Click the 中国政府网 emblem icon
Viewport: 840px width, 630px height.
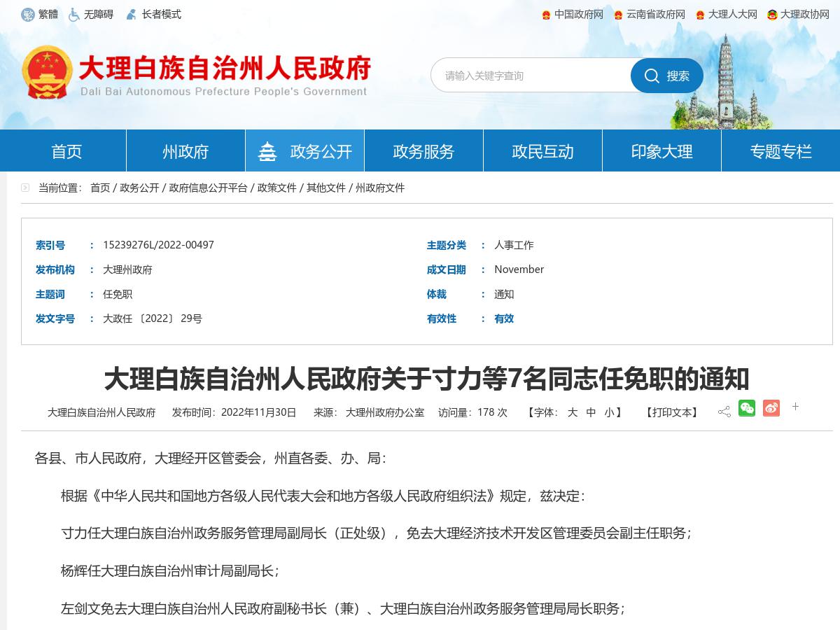click(547, 14)
